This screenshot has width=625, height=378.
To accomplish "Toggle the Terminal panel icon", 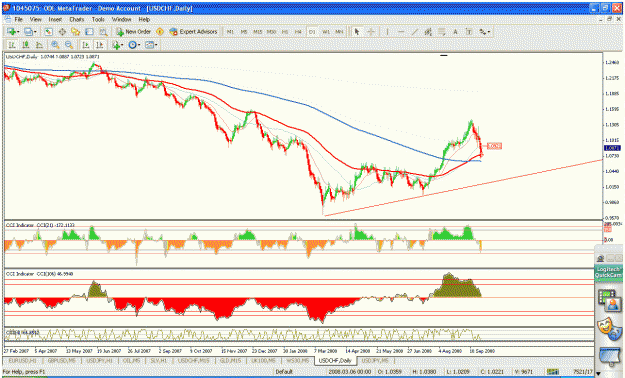I will pos(89,32).
